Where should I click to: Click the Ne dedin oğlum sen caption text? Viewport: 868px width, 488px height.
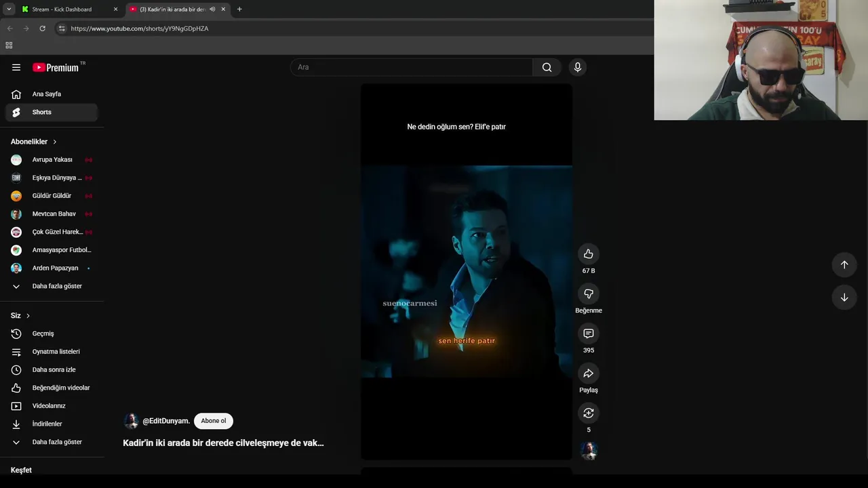coord(456,127)
